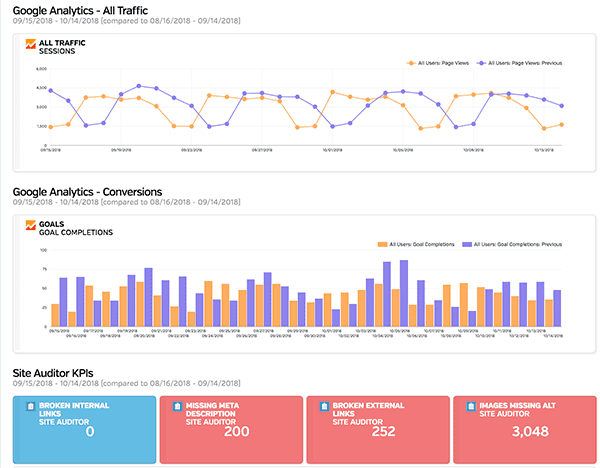Click the Google Analytics - All Traffic heading
This screenshot has width=600, height=468.
pos(81,9)
